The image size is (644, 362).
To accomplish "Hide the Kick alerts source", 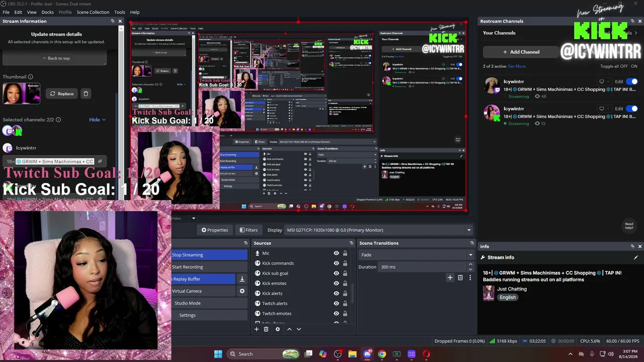I will point(336,294).
